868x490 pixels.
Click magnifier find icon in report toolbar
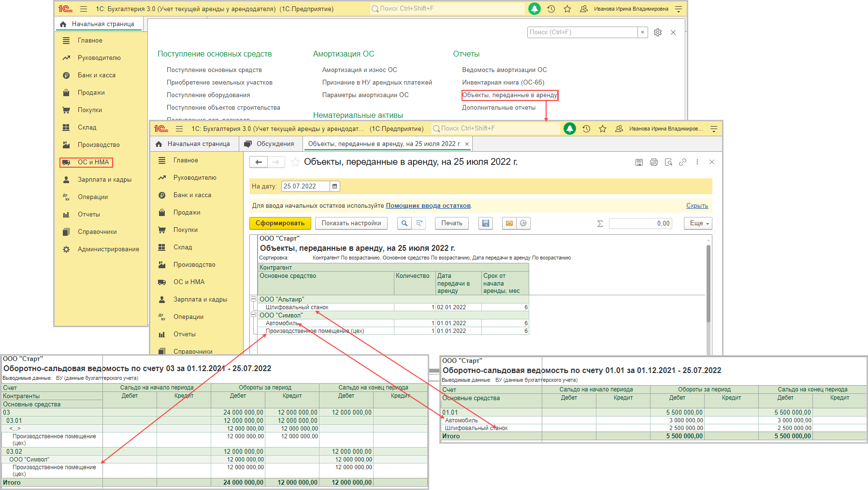pyautogui.click(x=405, y=223)
